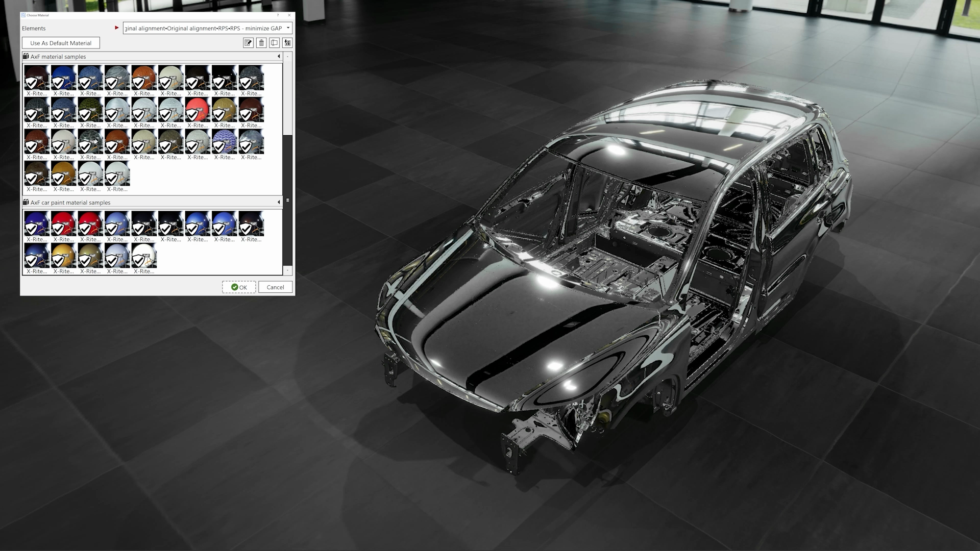Click Use As Default Material button
This screenshot has height=551, width=980.
click(61, 43)
